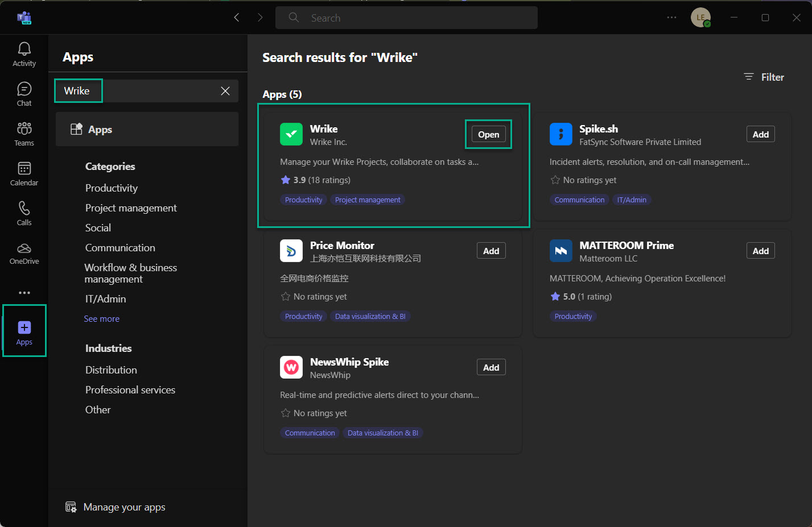
Task: Select Project management category
Action: point(131,208)
